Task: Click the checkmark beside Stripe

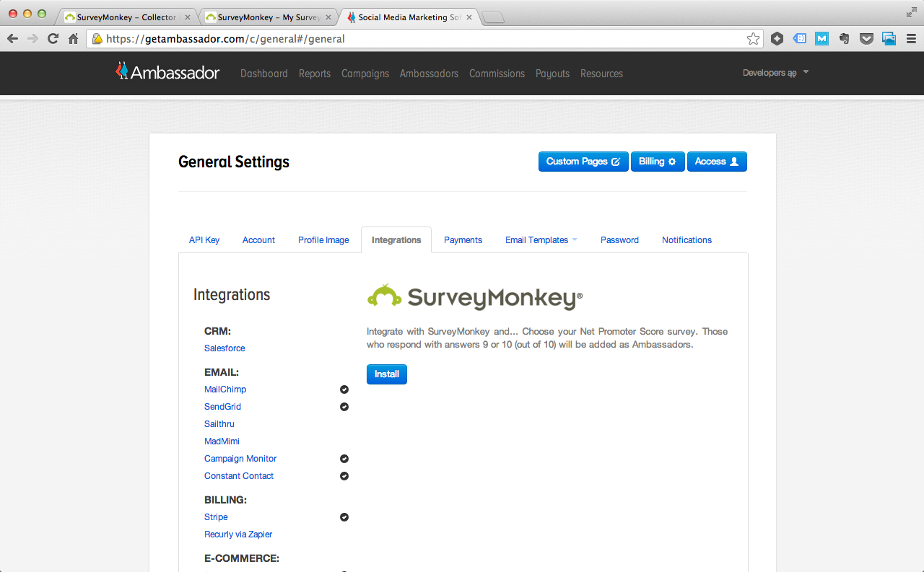Action: click(344, 517)
